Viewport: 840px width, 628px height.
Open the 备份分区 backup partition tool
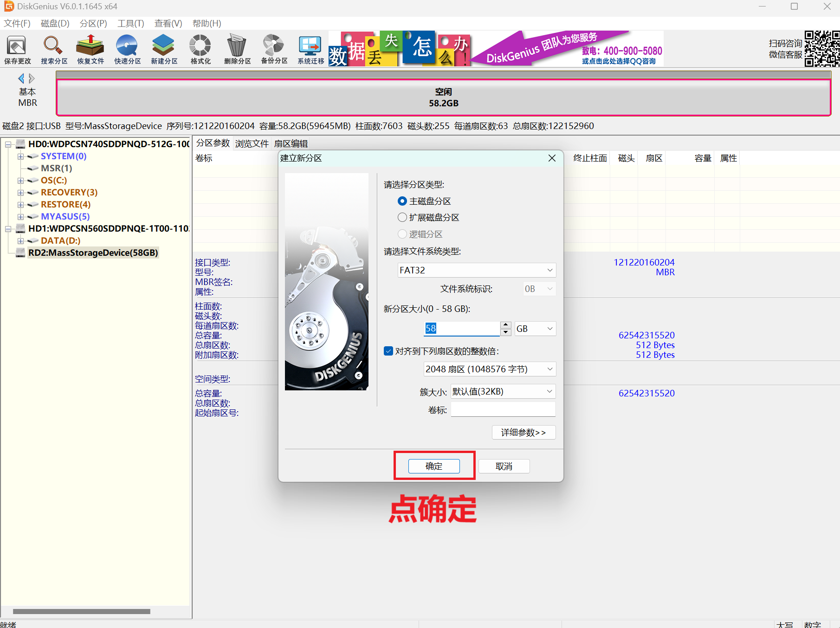pos(274,49)
